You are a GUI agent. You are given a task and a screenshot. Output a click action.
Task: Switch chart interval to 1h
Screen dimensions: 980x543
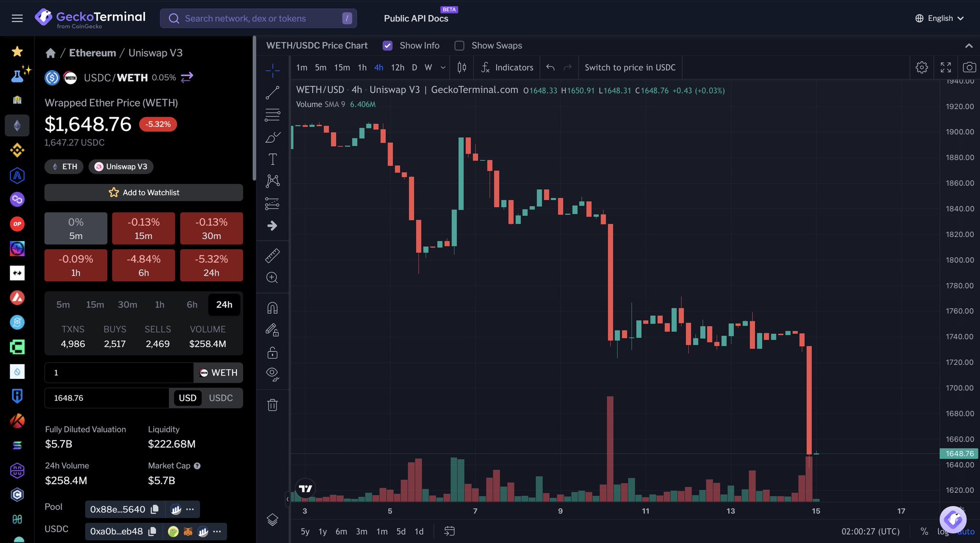[362, 67]
